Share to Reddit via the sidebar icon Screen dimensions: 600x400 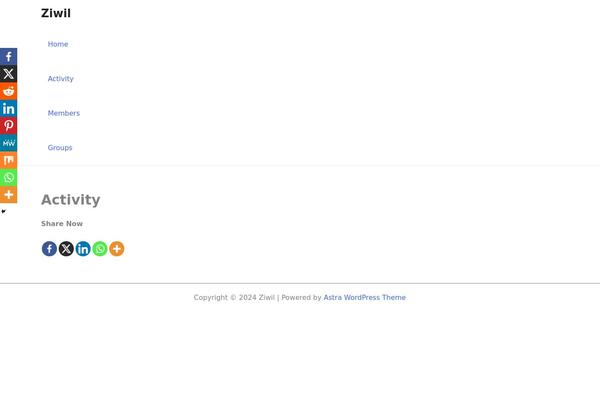tap(8, 91)
